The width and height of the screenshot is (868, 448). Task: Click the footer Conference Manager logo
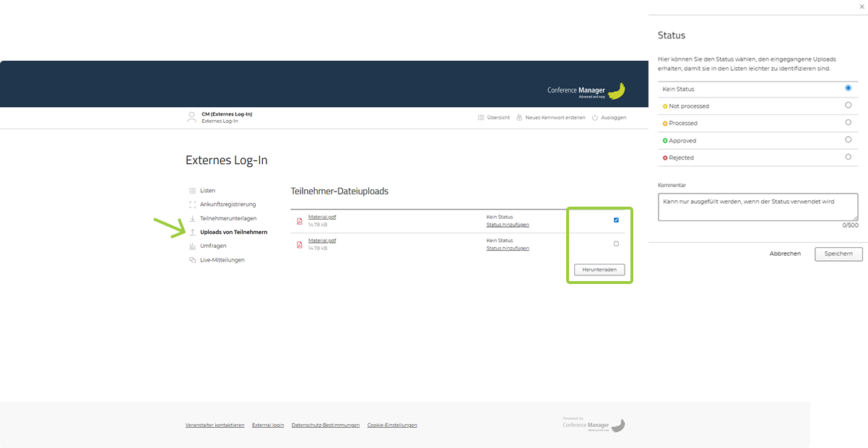[x=594, y=424]
